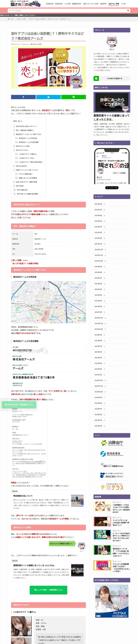Share article via LINE share button
Image resolution: width=138 pixels, height=644 pixels.
pos(73,97)
